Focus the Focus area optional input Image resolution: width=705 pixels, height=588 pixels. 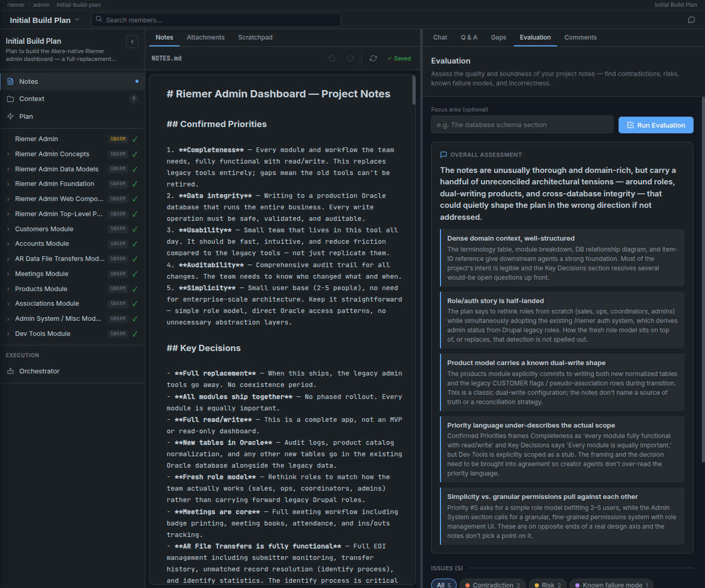coord(522,125)
